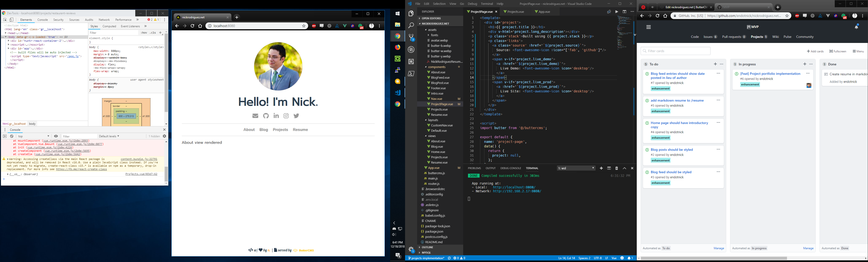The image size is (868, 262).
Task: Toggle device toolbar in DevTools
Action: click(12, 20)
